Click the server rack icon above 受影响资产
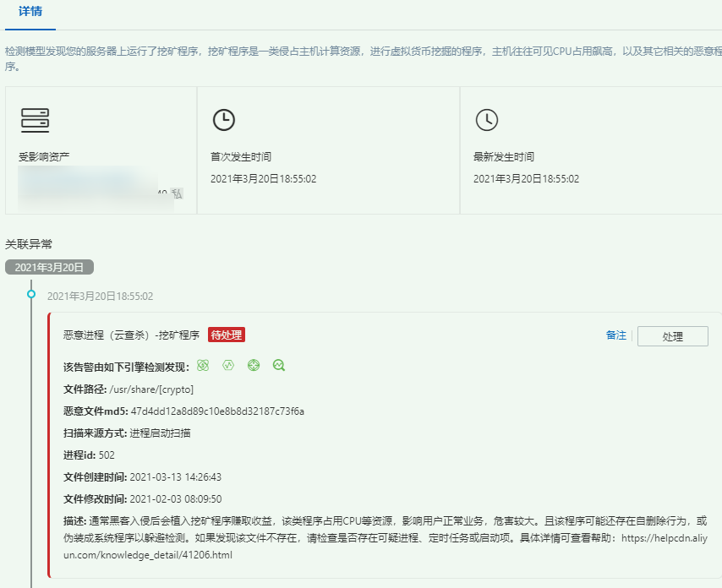Viewport: 722px width, 588px height. (x=36, y=120)
